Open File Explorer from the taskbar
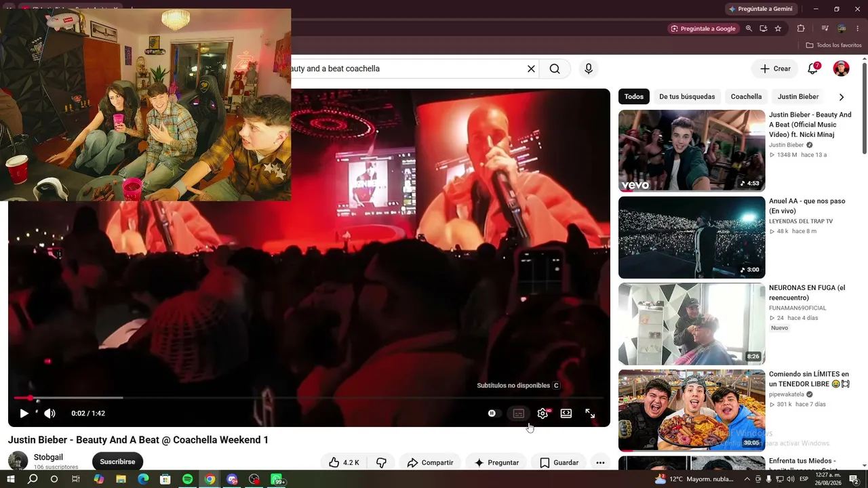 point(121,479)
